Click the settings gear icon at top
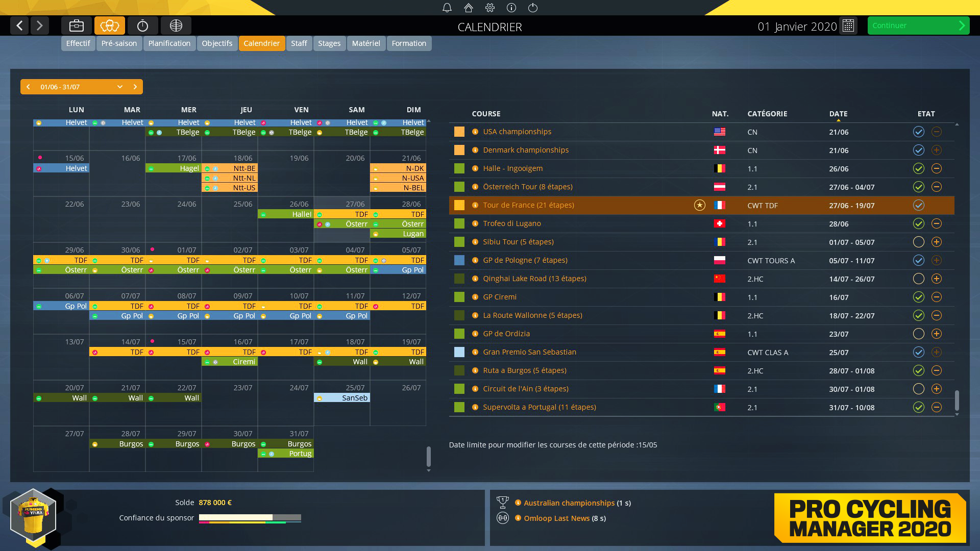The width and height of the screenshot is (980, 551). point(489,8)
